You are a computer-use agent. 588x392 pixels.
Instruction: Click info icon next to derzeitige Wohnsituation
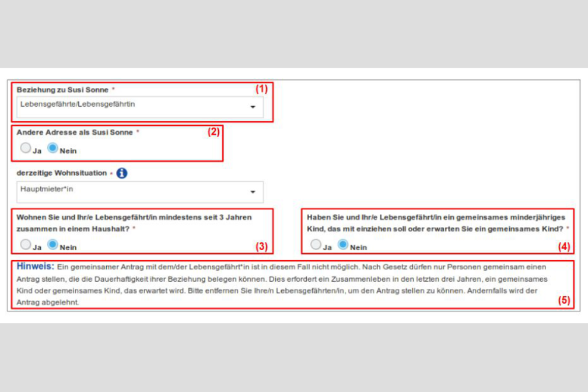[x=122, y=173]
